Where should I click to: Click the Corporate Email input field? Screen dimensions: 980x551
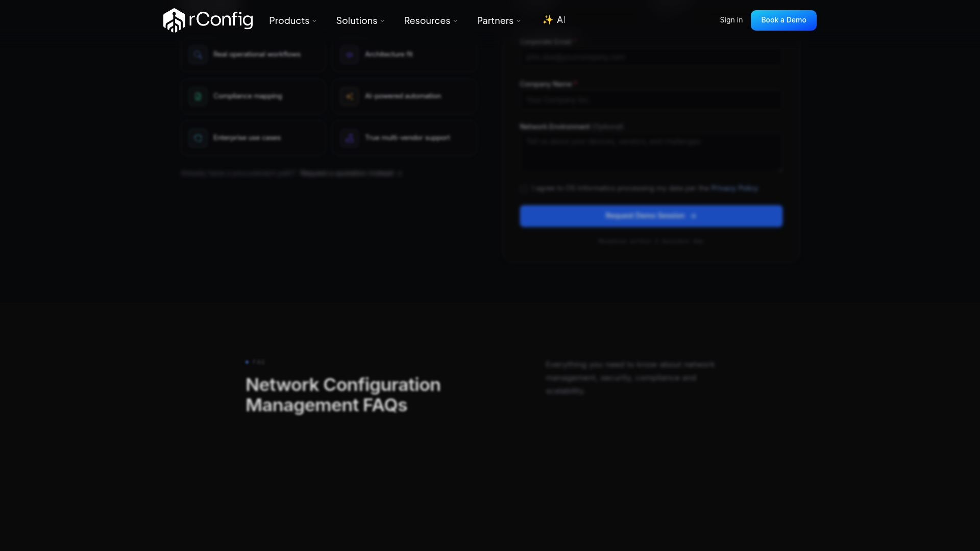651,58
